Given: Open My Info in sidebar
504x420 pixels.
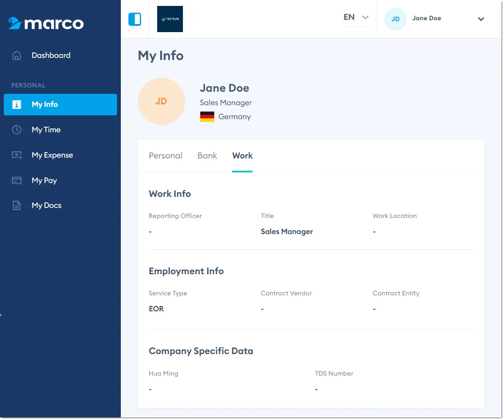Looking at the screenshot, I should (x=60, y=104).
